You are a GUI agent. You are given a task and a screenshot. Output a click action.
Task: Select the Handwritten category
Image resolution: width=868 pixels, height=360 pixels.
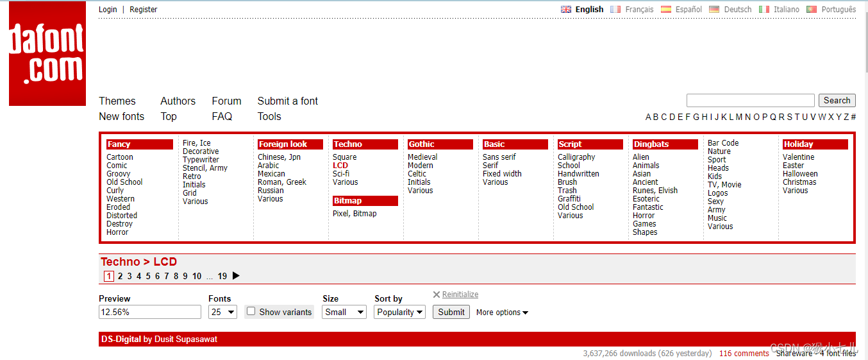click(578, 174)
